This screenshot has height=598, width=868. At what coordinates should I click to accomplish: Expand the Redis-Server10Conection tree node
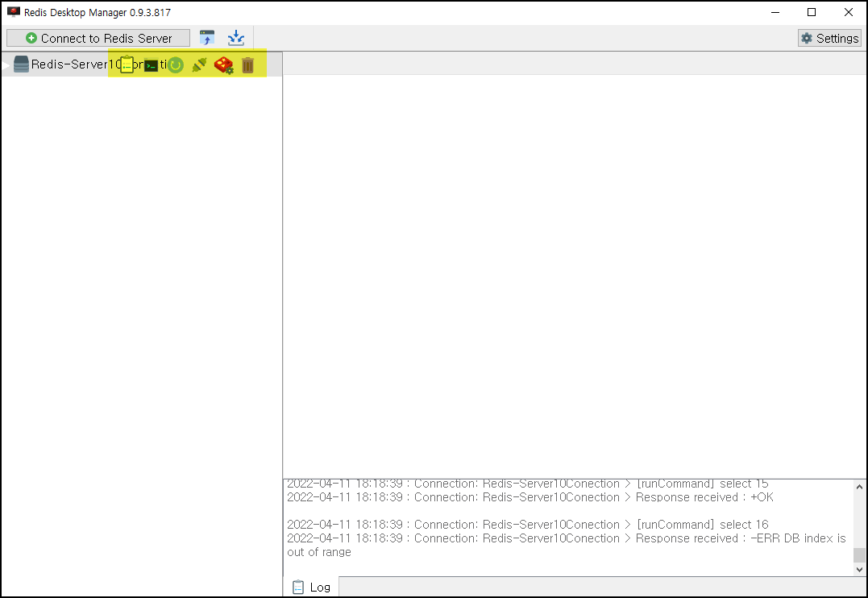tap(6, 64)
